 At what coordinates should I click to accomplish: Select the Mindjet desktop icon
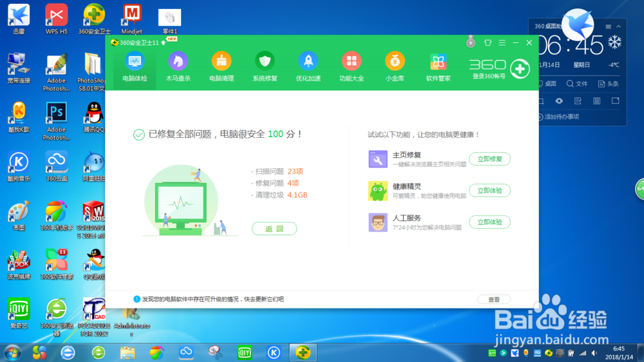coord(131,19)
